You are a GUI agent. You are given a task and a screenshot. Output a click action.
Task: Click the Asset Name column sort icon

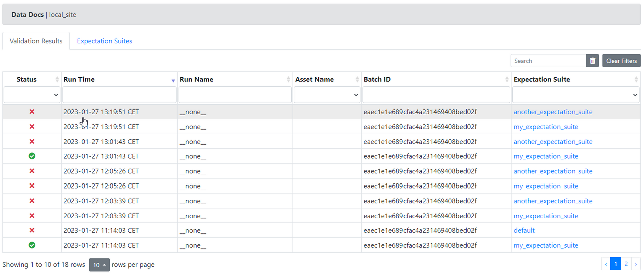[x=357, y=80]
